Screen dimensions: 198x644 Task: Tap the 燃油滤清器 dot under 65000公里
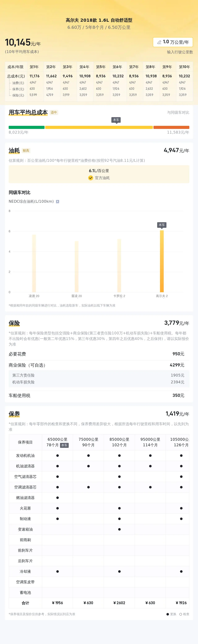[57, 498]
